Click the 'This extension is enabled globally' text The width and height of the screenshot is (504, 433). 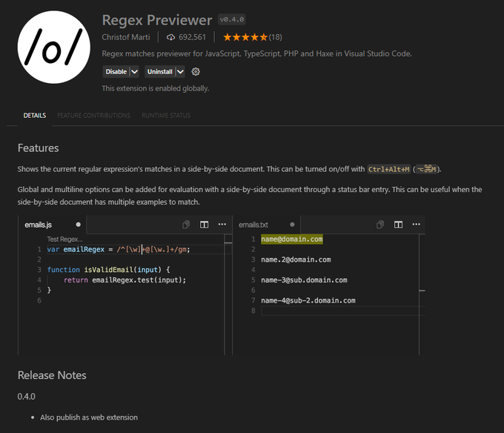(156, 88)
